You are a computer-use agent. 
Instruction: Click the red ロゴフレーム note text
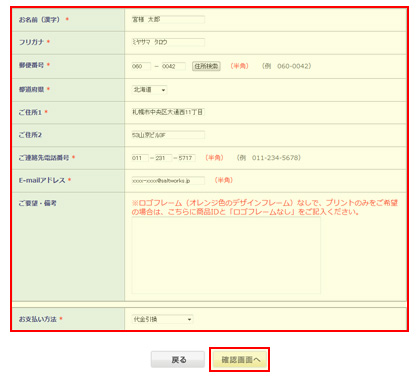click(265, 207)
